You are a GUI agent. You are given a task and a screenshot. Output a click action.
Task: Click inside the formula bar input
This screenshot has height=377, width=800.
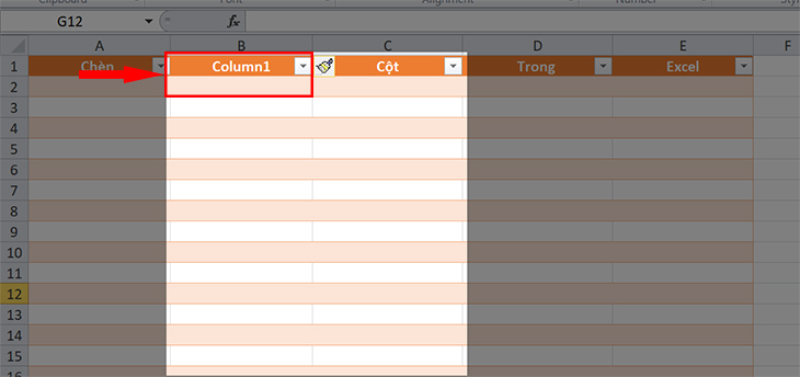pos(522,21)
